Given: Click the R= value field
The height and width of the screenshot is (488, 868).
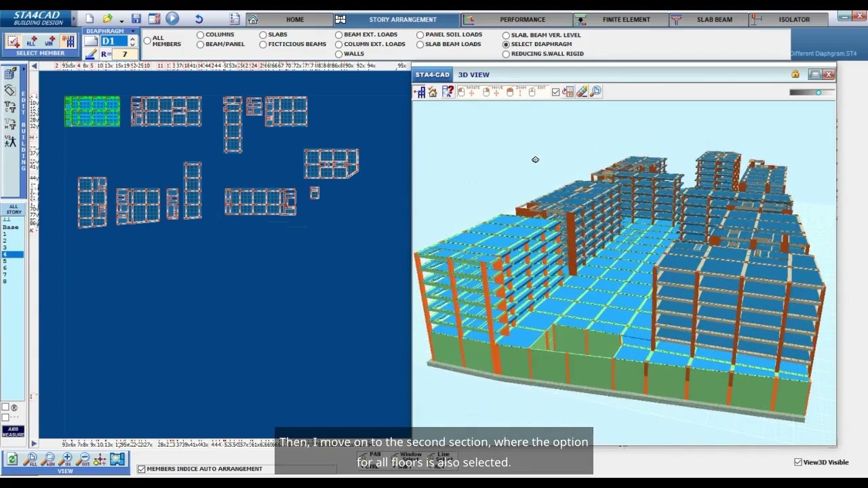Looking at the screenshot, I should [125, 54].
